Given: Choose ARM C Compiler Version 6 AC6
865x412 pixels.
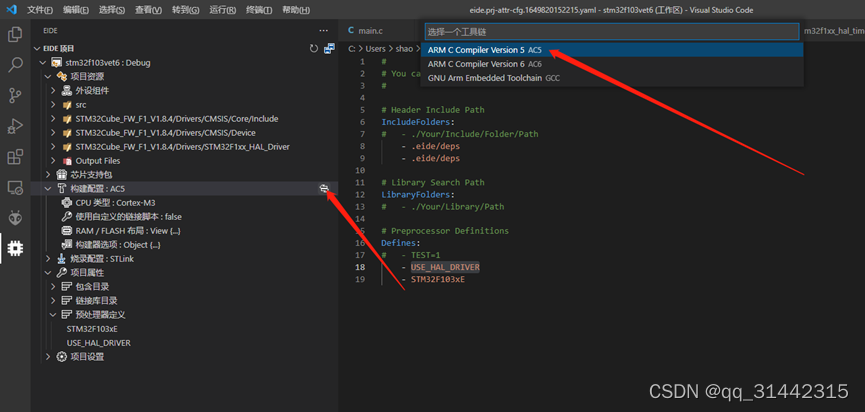Looking at the screenshot, I should pyautogui.click(x=612, y=64).
